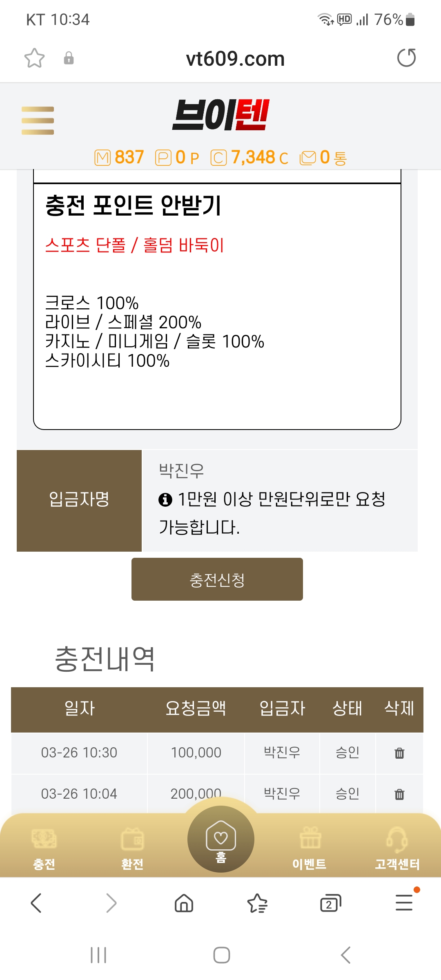Image resolution: width=441 pixels, height=980 pixels.
Task: Open the browser bookmarks list icon
Action: click(257, 903)
